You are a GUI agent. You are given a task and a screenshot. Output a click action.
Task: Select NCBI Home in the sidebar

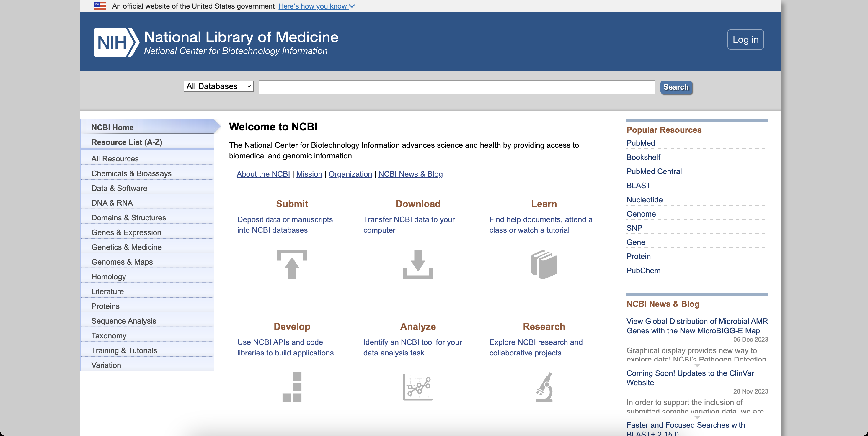point(112,127)
